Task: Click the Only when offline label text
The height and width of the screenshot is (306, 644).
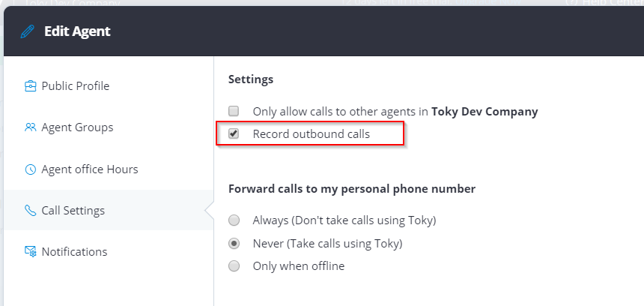Action: (298, 265)
